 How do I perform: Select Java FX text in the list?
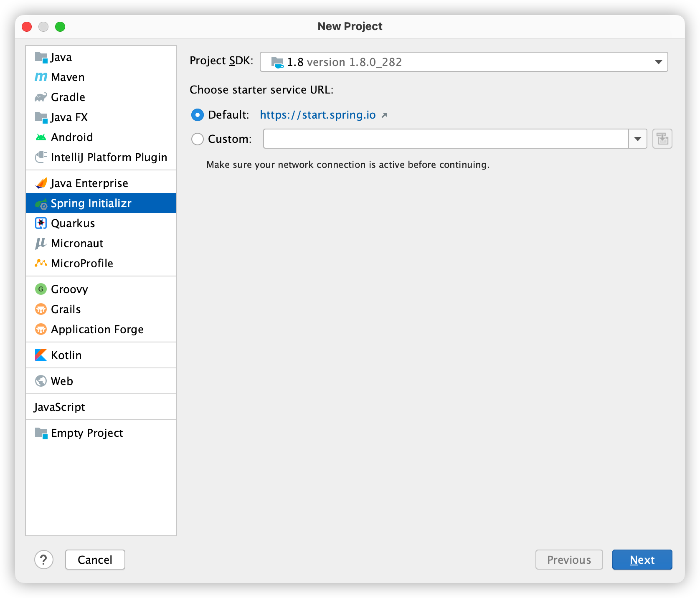69,117
